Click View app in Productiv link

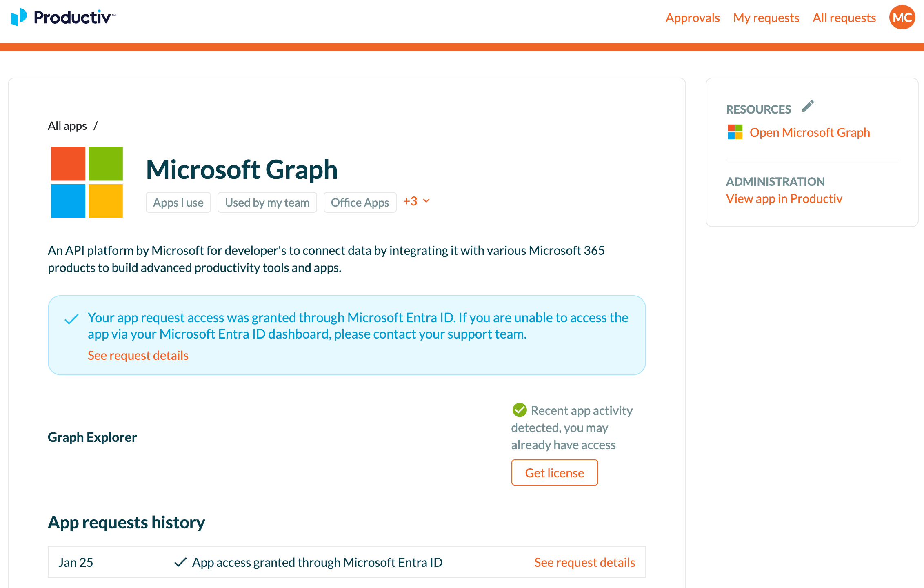[784, 198]
